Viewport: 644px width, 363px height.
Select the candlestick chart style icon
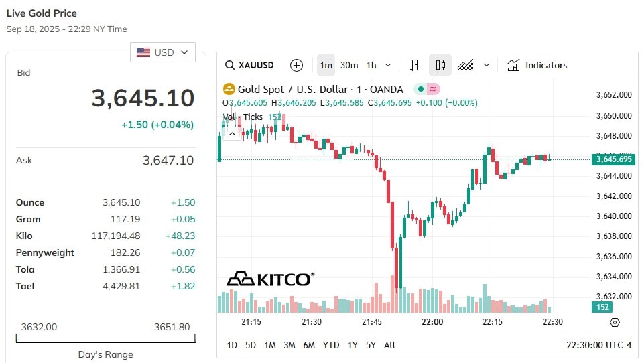[440, 65]
